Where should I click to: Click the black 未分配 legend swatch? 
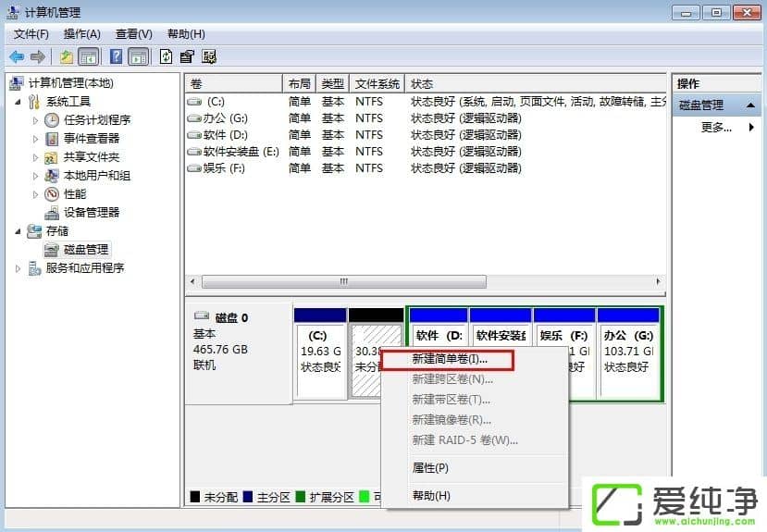pos(194,497)
